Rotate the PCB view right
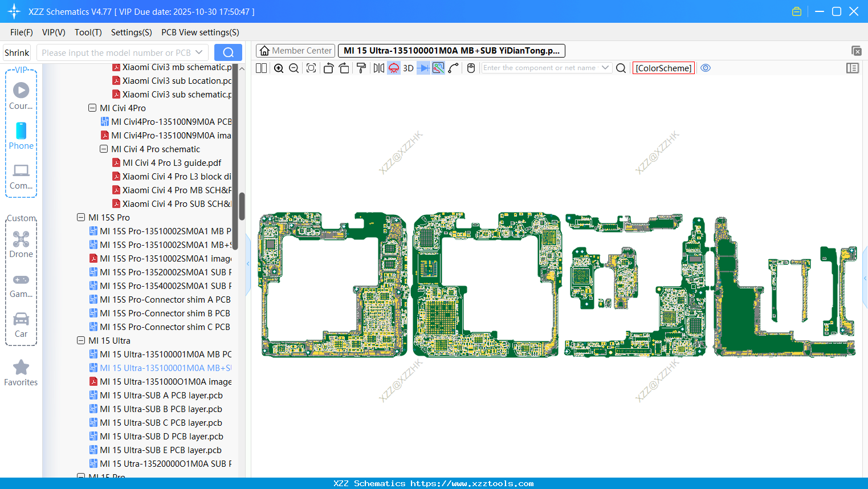Image resolution: width=868 pixels, height=489 pixels. [344, 68]
